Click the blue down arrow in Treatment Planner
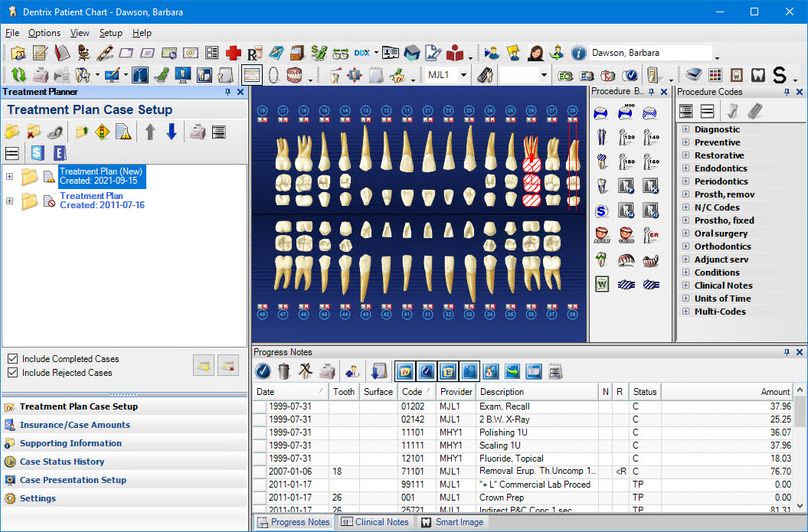 coord(171,132)
